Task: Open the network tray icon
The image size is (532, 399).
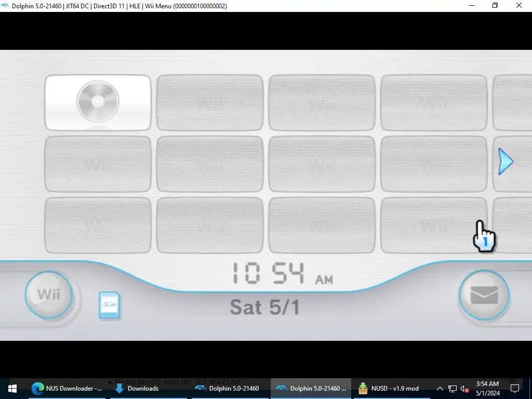Action: 453,389
